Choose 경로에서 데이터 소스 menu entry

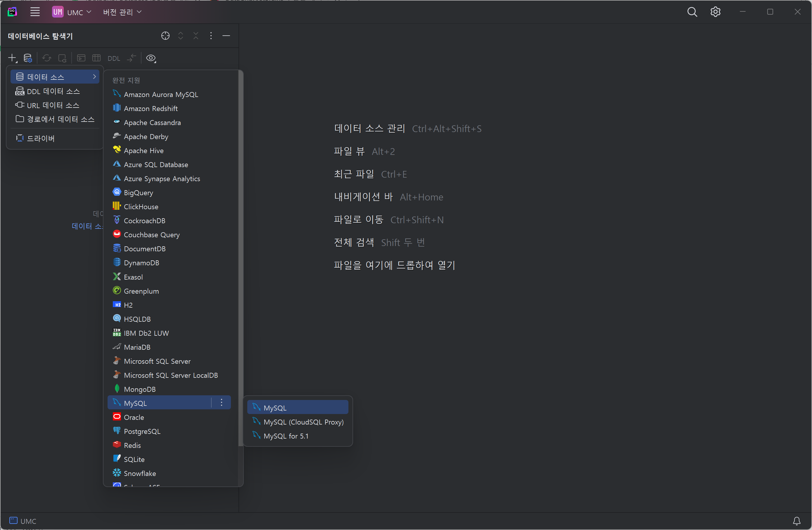click(55, 119)
